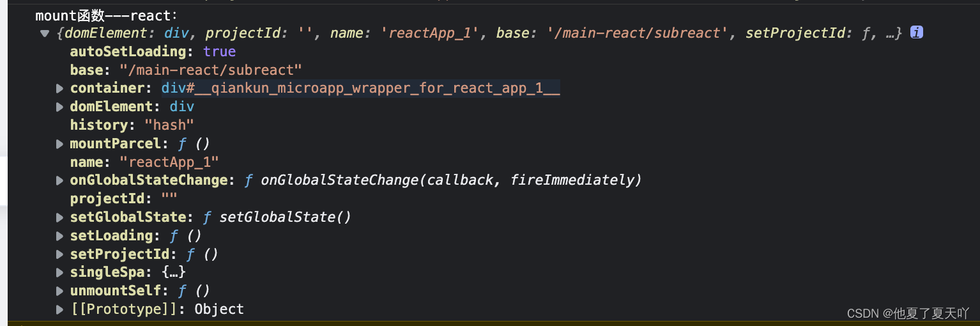Expand the singleSpa object arrow
The width and height of the screenshot is (980, 326).
tap(59, 273)
